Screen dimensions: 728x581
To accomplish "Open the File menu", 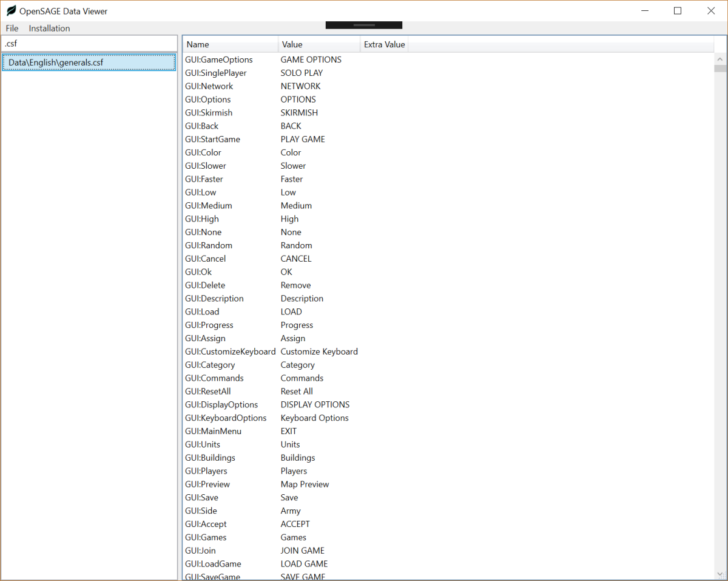I will tap(12, 28).
